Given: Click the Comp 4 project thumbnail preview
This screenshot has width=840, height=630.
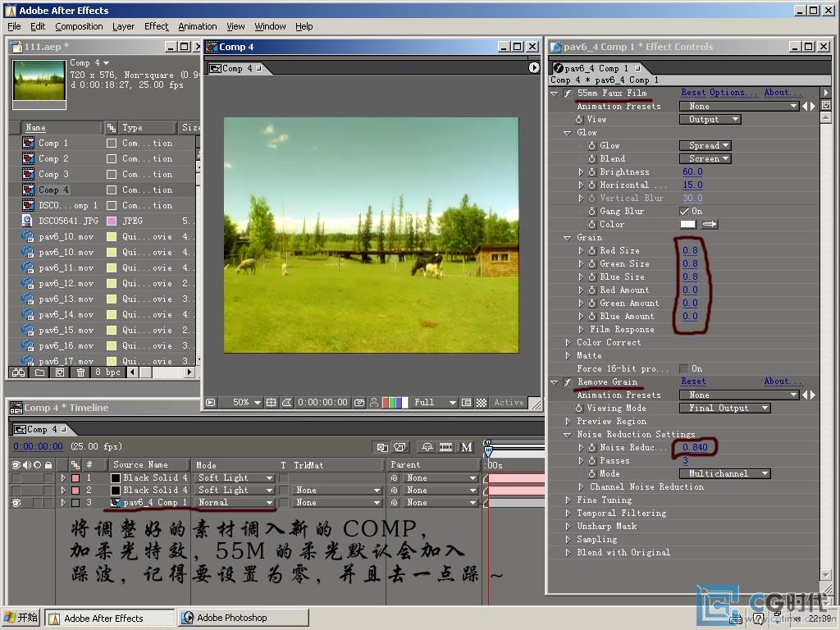Looking at the screenshot, I should coord(39,81).
